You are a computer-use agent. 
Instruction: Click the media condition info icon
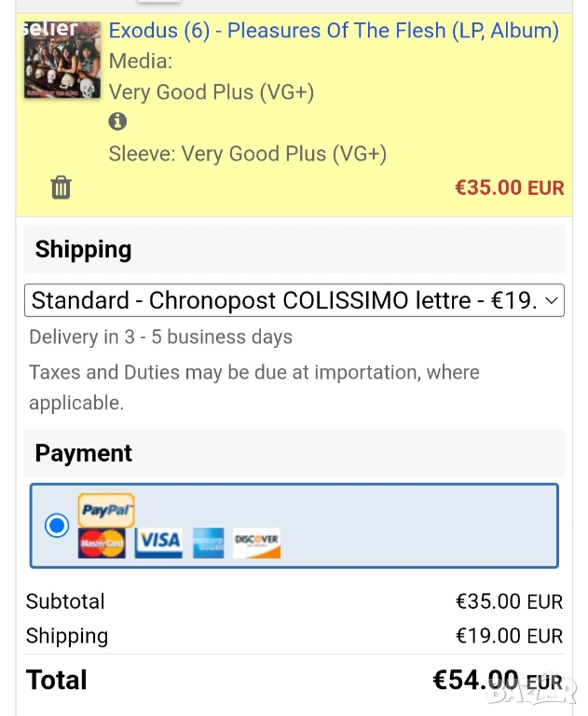117,121
